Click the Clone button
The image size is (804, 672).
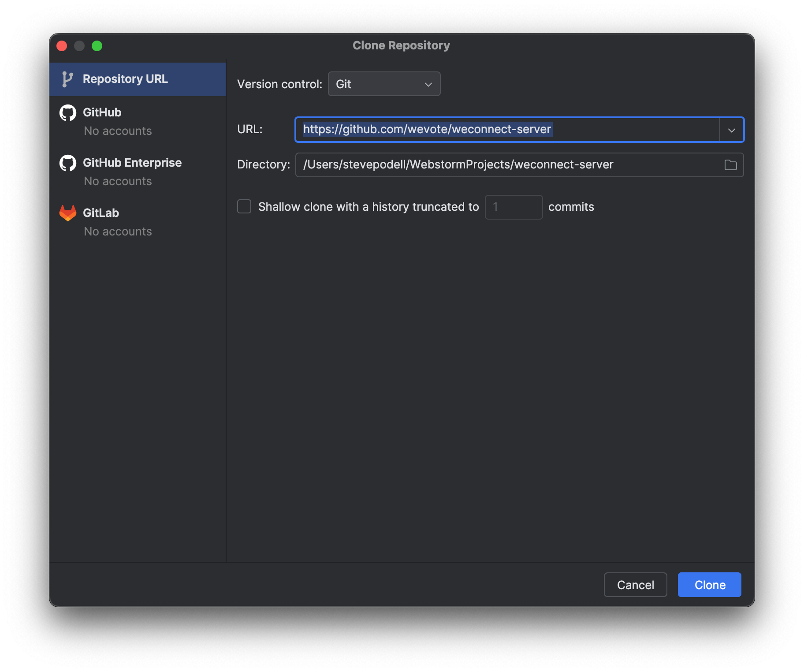click(x=709, y=585)
